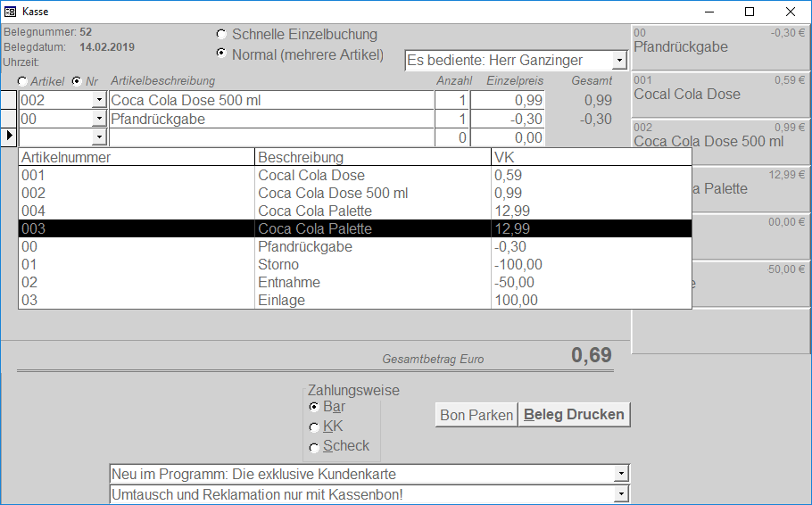Open article number dropdown in empty row
The width and height of the screenshot is (812, 505).
click(x=99, y=137)
